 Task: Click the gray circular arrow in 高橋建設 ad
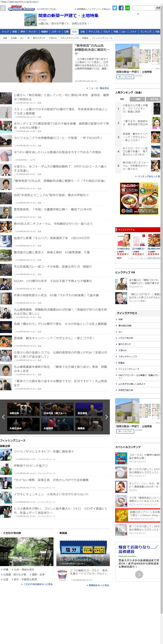point(139,574)
